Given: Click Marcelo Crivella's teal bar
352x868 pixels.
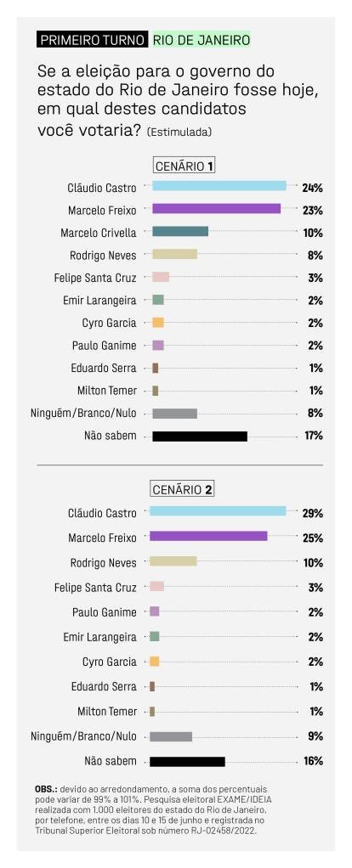Looking at the screenshot, I should click(180, 231).
